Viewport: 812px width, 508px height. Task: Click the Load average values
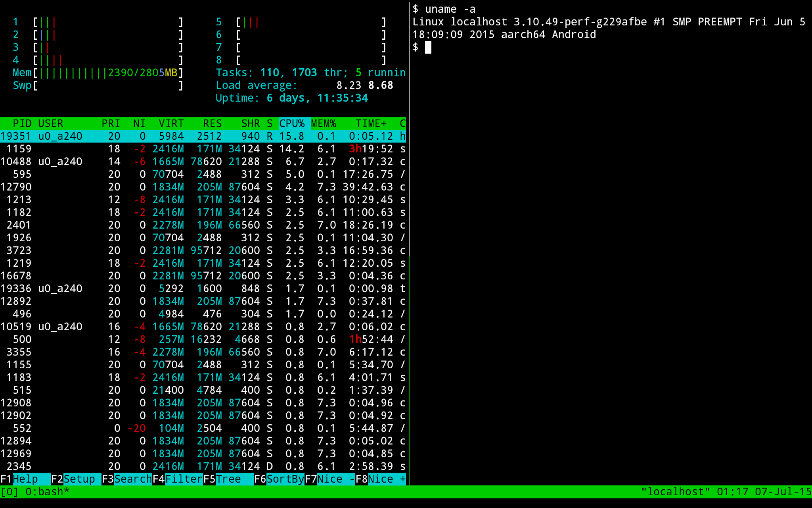click(365, 85)
